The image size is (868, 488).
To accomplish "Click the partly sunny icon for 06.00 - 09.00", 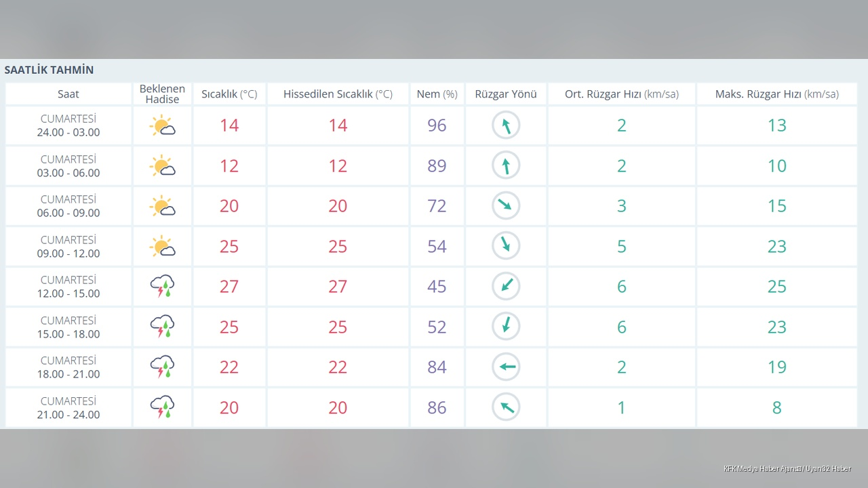I will click(162, 207).
